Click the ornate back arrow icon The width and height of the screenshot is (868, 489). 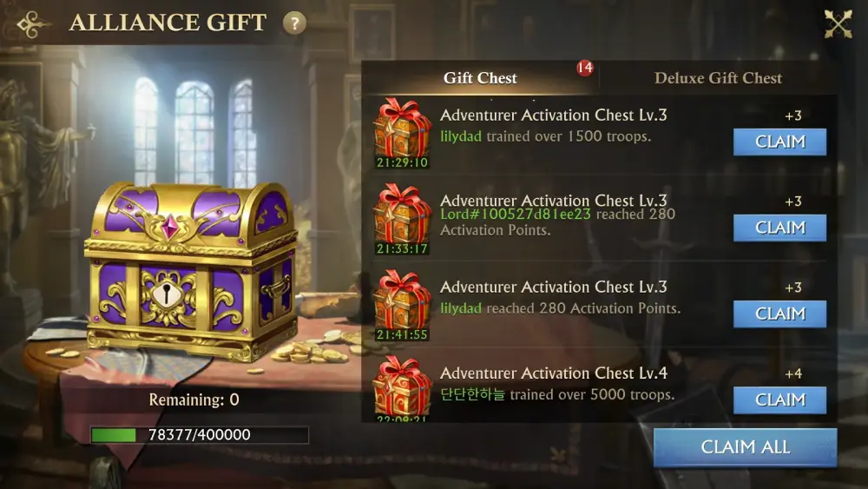(x=33, y=23)
